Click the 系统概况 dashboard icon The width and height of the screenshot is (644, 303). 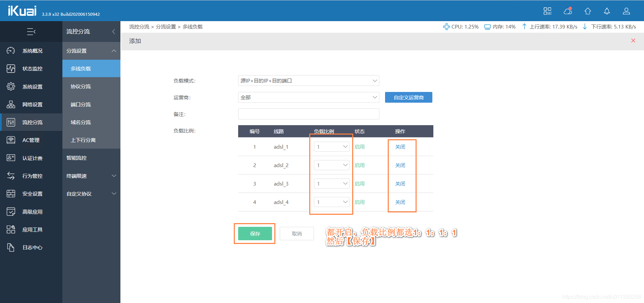point(11,51)
